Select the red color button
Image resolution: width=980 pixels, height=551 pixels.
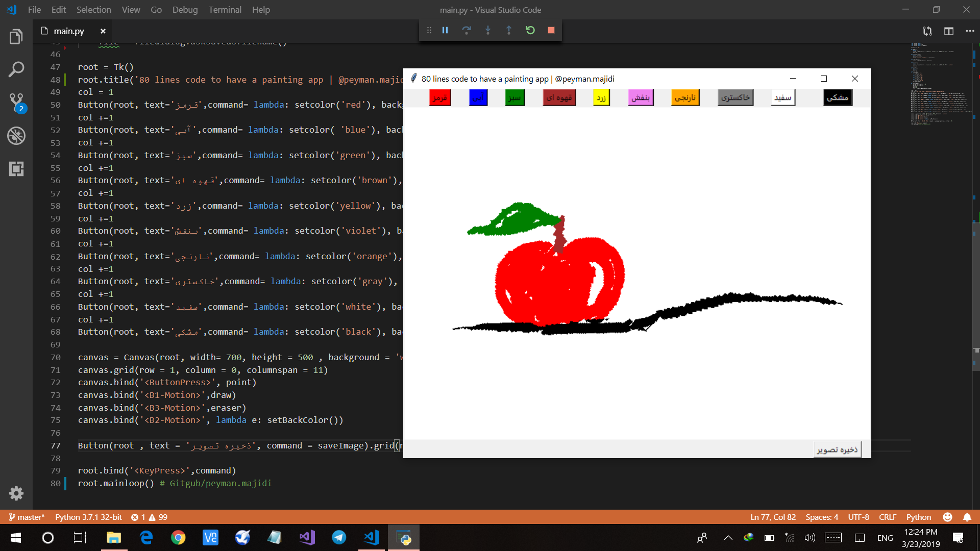pos(440,97)
